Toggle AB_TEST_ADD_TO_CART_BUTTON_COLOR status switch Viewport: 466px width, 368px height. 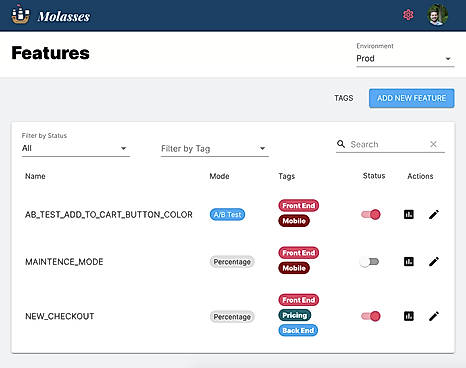[x=370, y=214]
